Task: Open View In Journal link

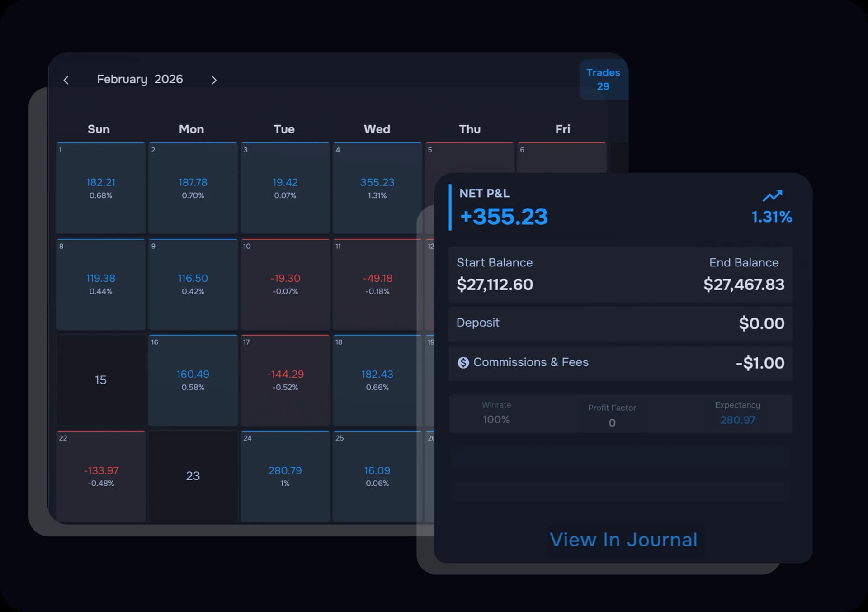Action: (x=623, y=540)
